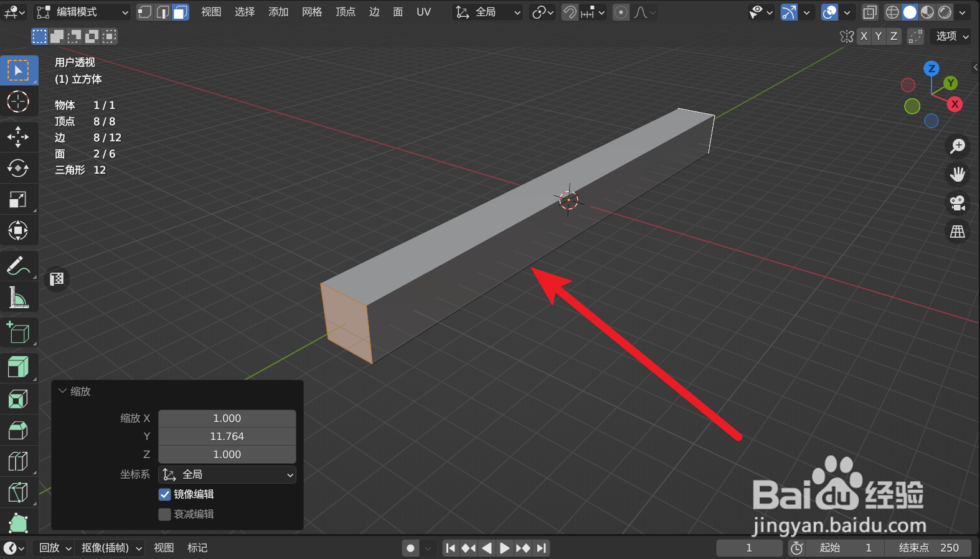Screen dimensions: 980x559
Task: Open the 选择 menu
Action: (245, 12)
